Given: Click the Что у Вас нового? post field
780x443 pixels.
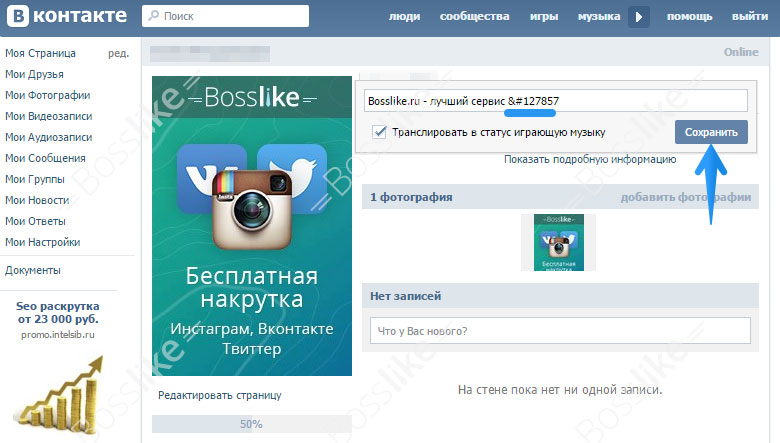Looking at the screenshot, I should (x=560, y=331).
